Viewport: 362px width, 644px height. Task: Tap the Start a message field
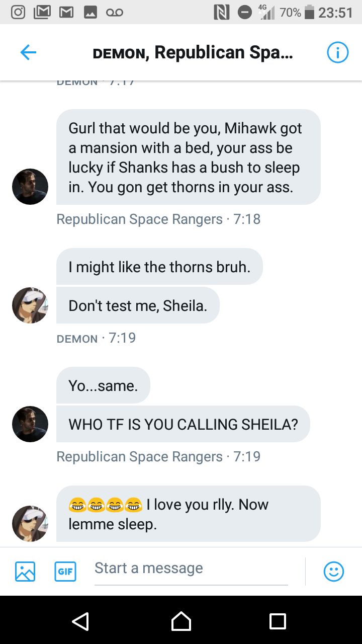tap(191, 569)
